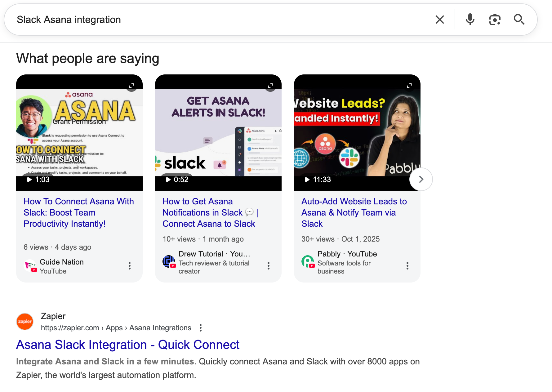
Task: Click the Drew Tutorial channel avatar
Action: click(169, 261)
